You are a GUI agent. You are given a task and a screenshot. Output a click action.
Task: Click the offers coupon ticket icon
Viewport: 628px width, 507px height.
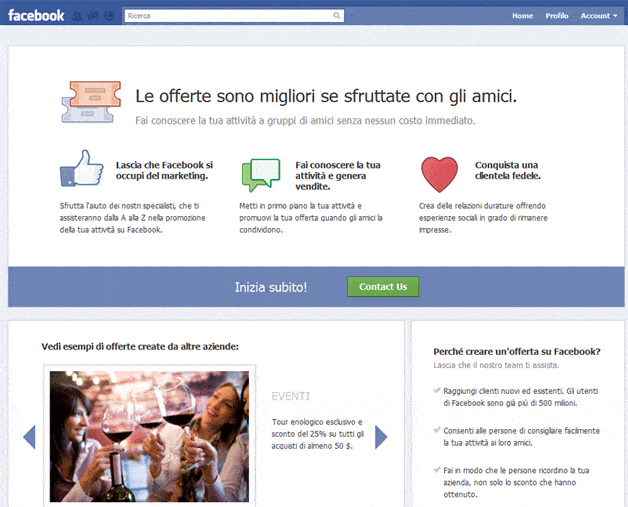point(91,102)
